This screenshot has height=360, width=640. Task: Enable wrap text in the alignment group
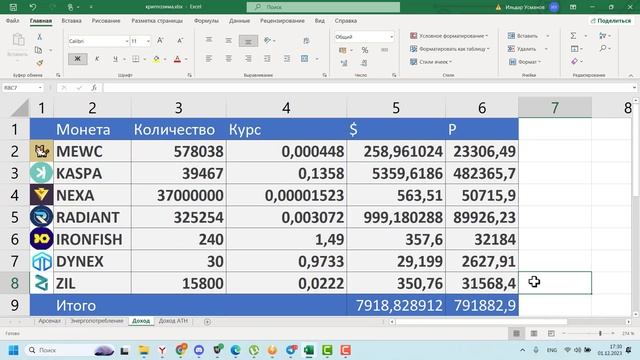coord(306,40)
